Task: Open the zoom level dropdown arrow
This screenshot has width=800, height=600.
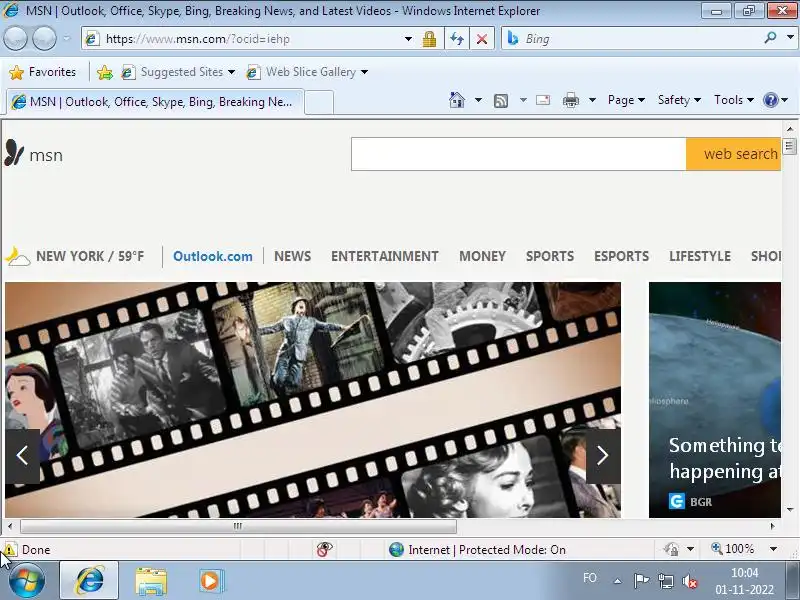Action: pyautogui.click(x=773, y=549)
